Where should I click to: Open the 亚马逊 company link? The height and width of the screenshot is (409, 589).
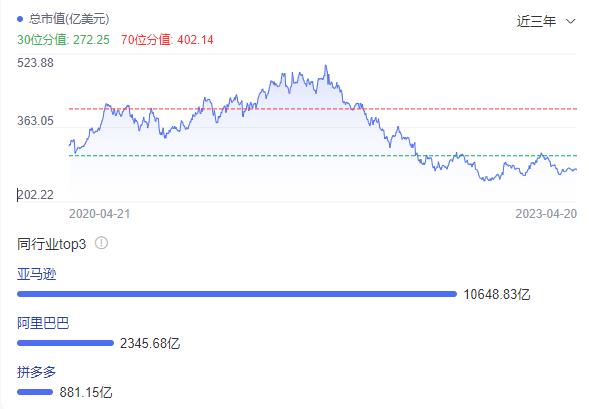point(36,274)
